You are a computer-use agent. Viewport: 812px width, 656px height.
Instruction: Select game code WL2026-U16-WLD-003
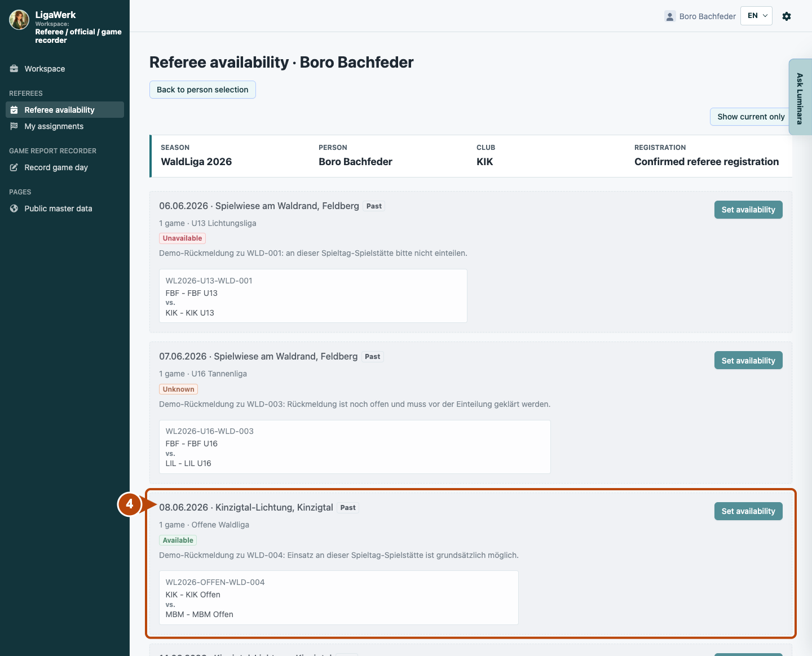[209, 431]
